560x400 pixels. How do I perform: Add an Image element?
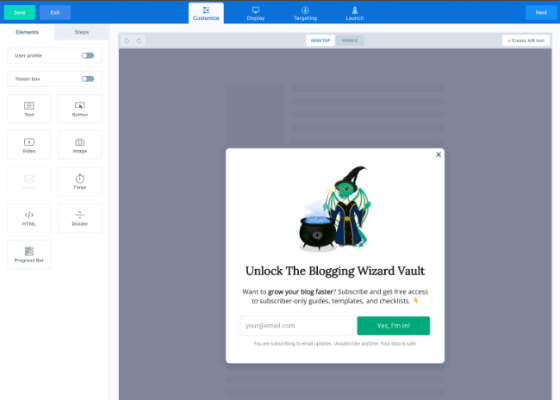80,145
